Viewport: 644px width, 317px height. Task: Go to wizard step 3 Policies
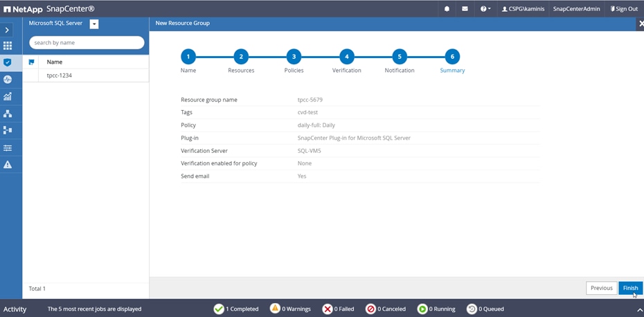294,57
